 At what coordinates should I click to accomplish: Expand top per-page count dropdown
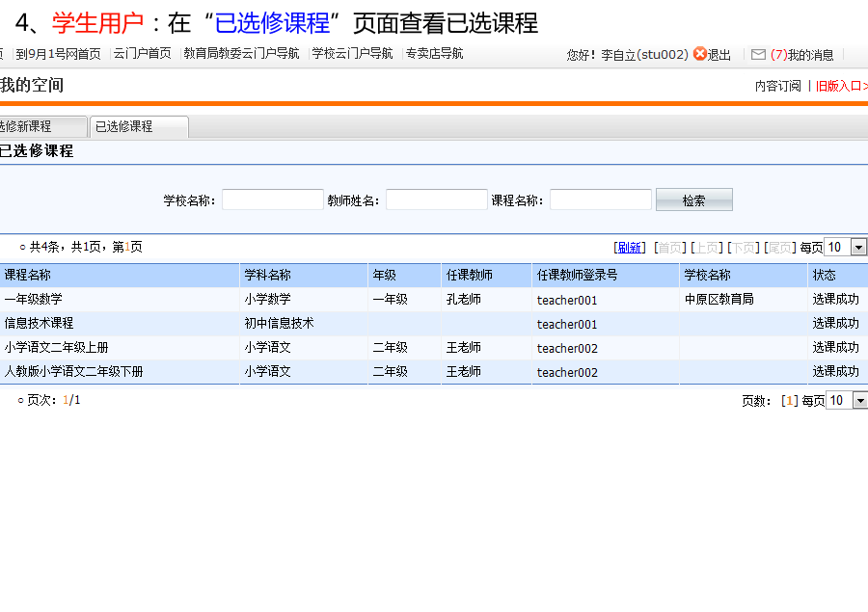858,248
